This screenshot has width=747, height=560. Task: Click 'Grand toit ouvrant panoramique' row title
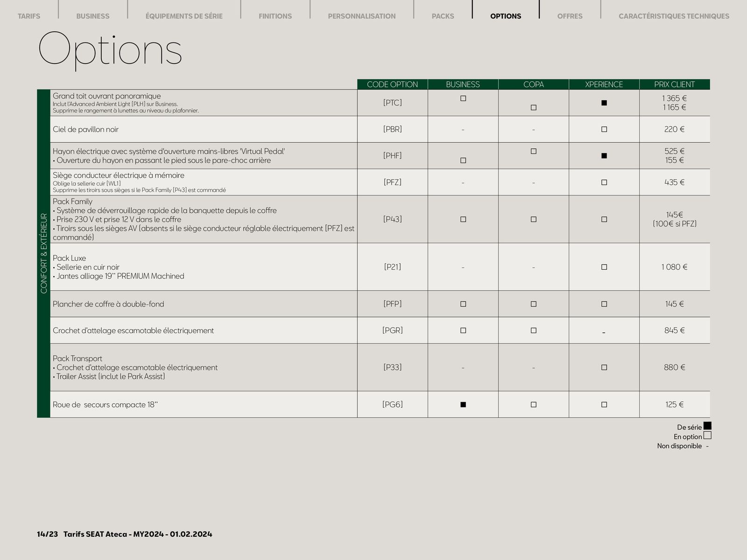tap(107, 96)
